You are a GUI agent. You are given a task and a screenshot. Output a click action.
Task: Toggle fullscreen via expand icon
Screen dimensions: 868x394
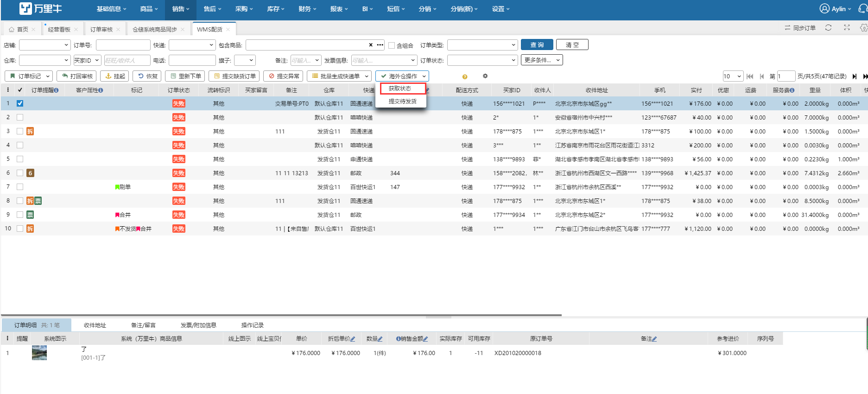(847, 28)
